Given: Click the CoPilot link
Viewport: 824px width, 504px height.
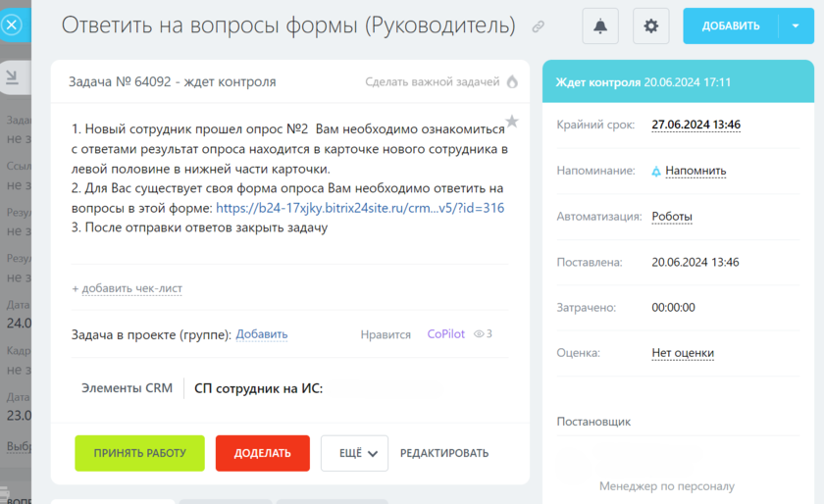Looking at the screenshot, I should pyautogui.click(x=446, y=334).
